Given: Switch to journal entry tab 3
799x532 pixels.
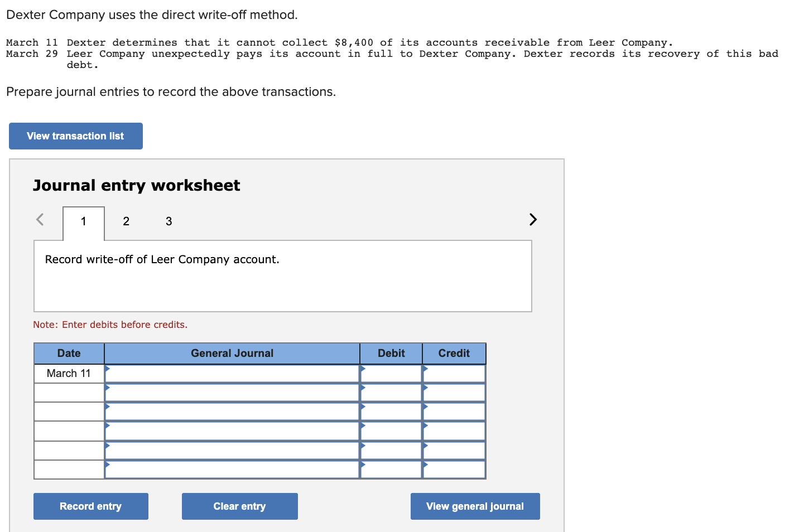Looking at the screenshot, I should [x=169, y=221].
